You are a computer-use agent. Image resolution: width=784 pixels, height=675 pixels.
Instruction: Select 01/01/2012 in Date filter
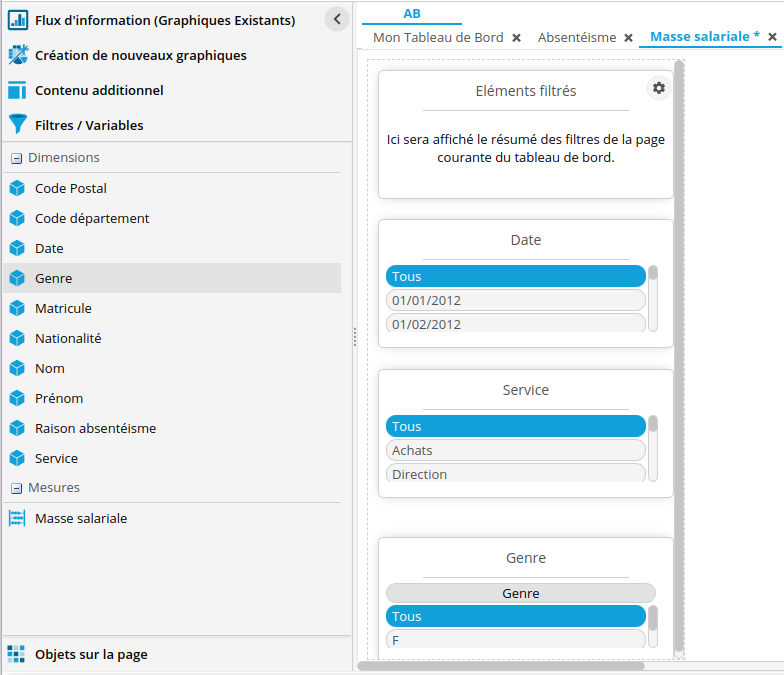click(x=515, y=300)
